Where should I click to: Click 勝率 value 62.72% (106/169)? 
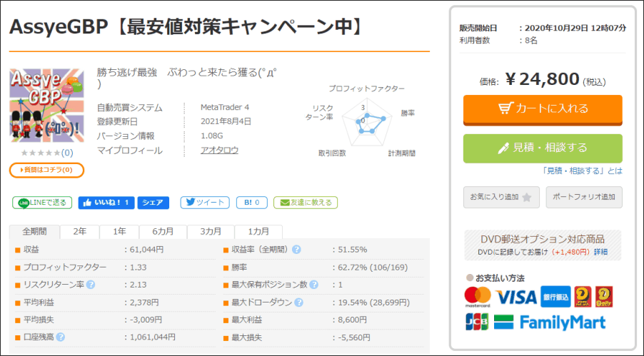click(x=373, y=268)
